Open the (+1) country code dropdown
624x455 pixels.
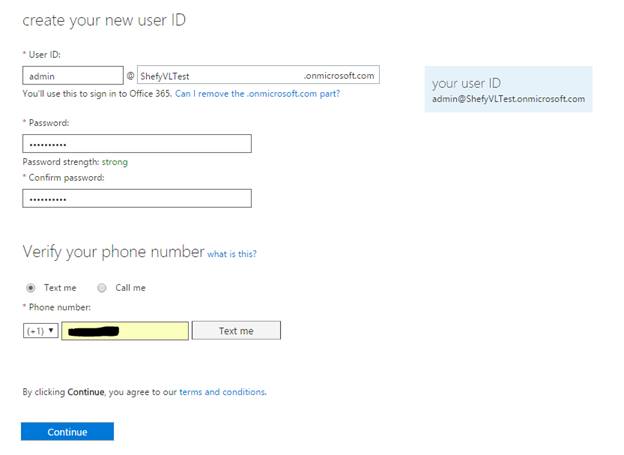41,330
